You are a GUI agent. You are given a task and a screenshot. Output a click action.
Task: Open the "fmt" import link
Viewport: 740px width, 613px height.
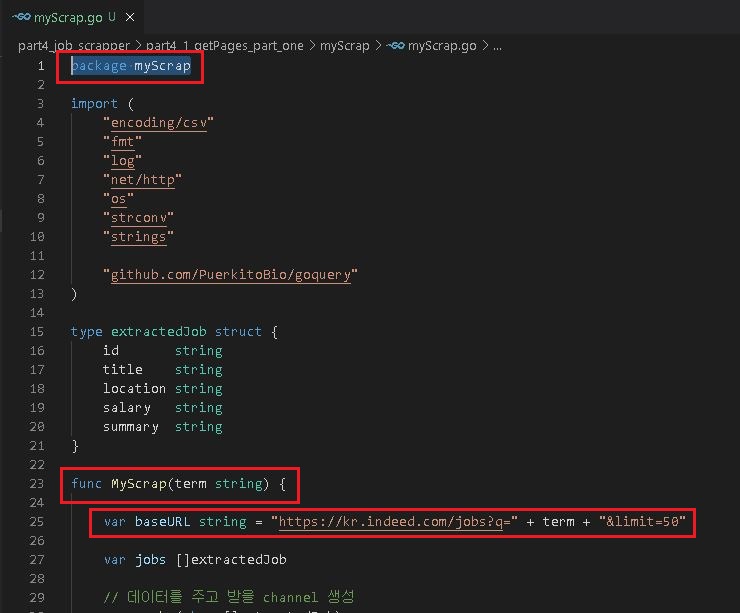123,142
